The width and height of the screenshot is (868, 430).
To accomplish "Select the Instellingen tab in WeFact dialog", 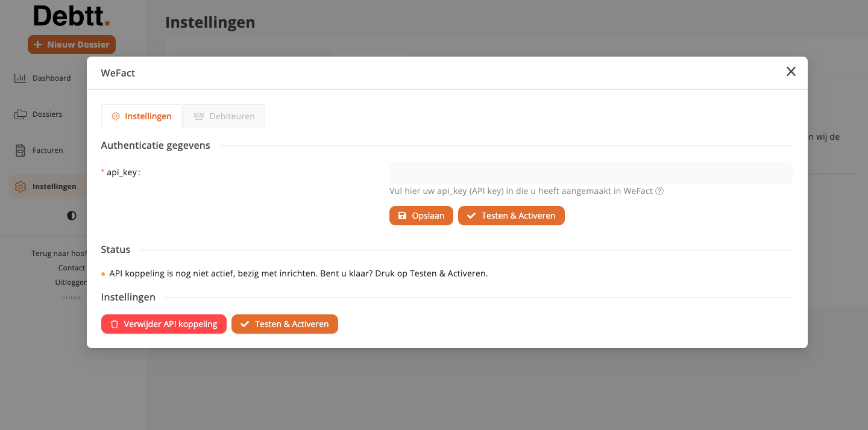I will pos(142,116).
